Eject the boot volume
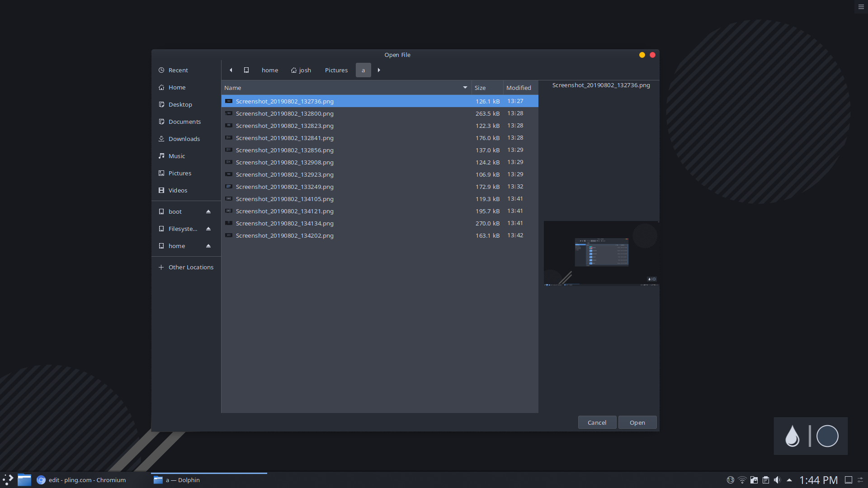Viewport: 868px width, 488px height. 208,211
